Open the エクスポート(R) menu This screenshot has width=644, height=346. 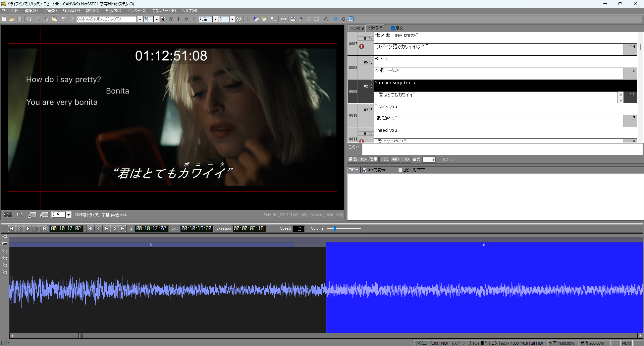point(164,11)
